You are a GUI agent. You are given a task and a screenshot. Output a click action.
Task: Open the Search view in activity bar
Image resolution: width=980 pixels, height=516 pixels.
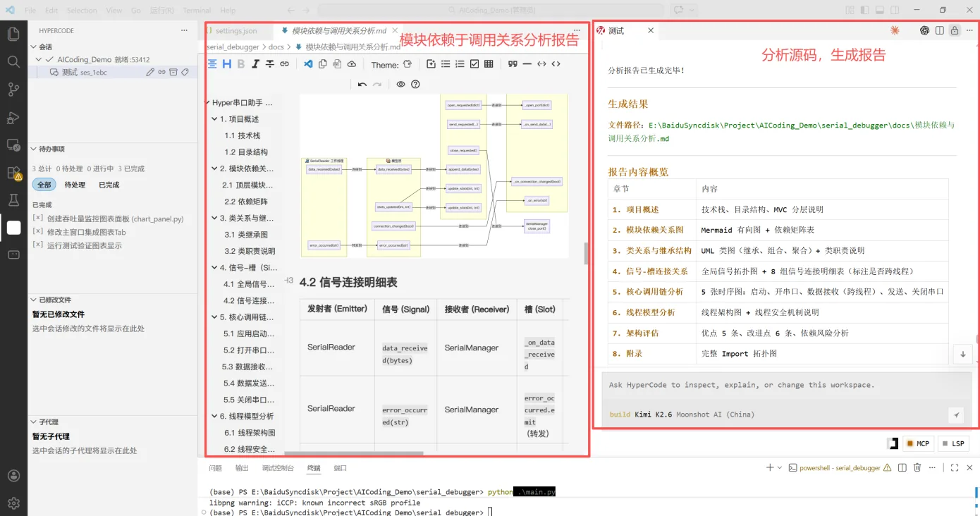[13, 61]
